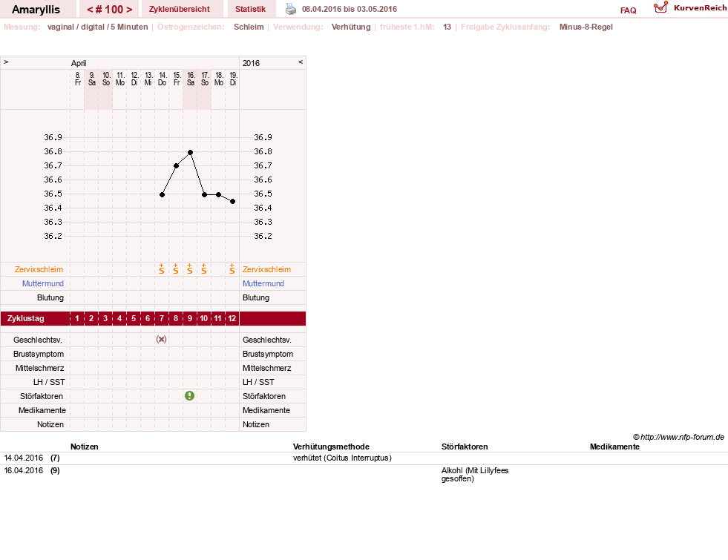Click the 8. Fr date header
The image size is (728, 560).
click(77, 79)
